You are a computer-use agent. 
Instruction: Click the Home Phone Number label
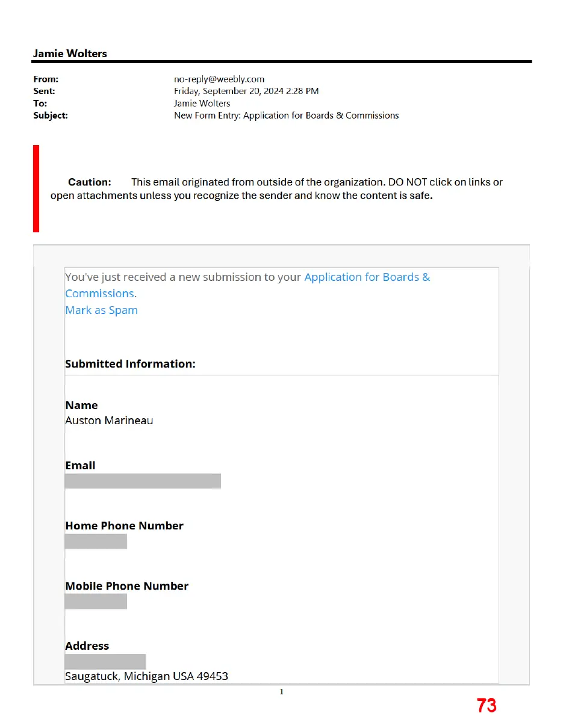[x=124, y=526]
